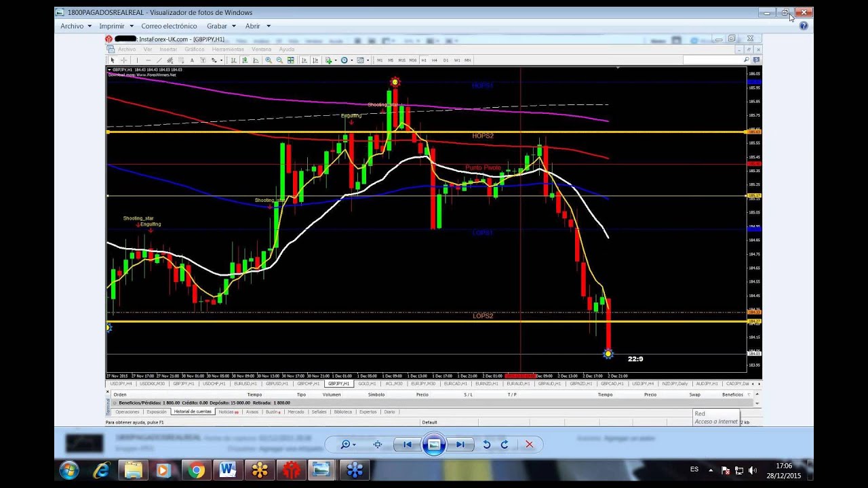Switch to the NZDJPY,Daily chart tab
The height and width of the screenshot is (488, 868).
point(675,384)
